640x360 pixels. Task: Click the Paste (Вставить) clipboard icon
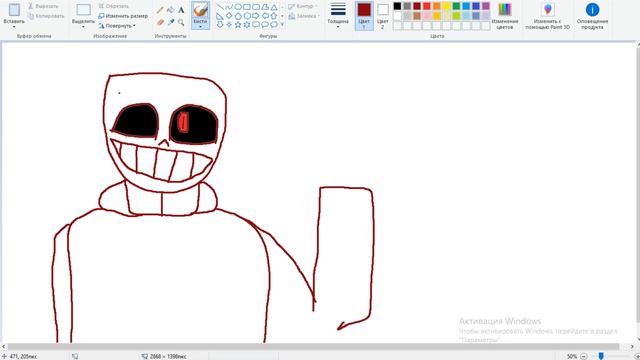pyautogui.click(x=14, y=10)
